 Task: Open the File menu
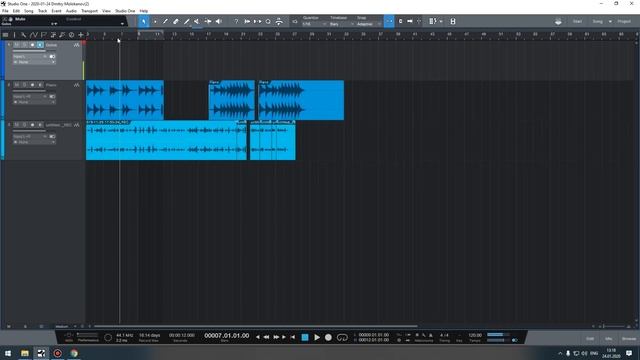(5, 11)
